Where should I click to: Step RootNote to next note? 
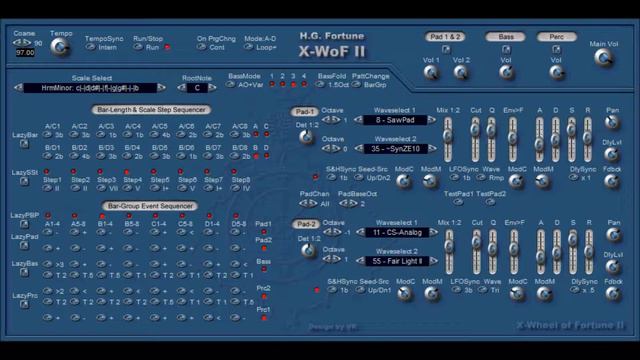click(212, 87)
